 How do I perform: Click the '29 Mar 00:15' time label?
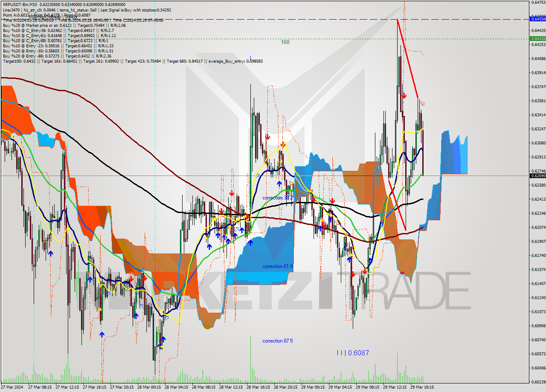[313, 387]
